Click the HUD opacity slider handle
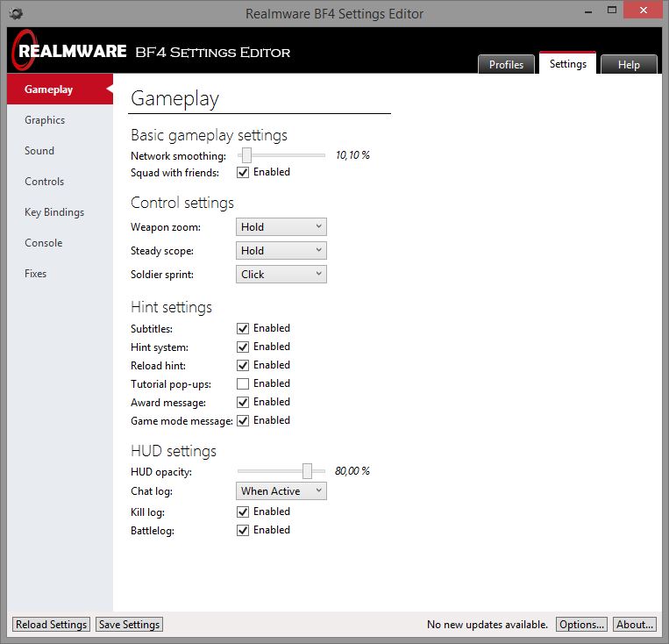 coord(307,471)
